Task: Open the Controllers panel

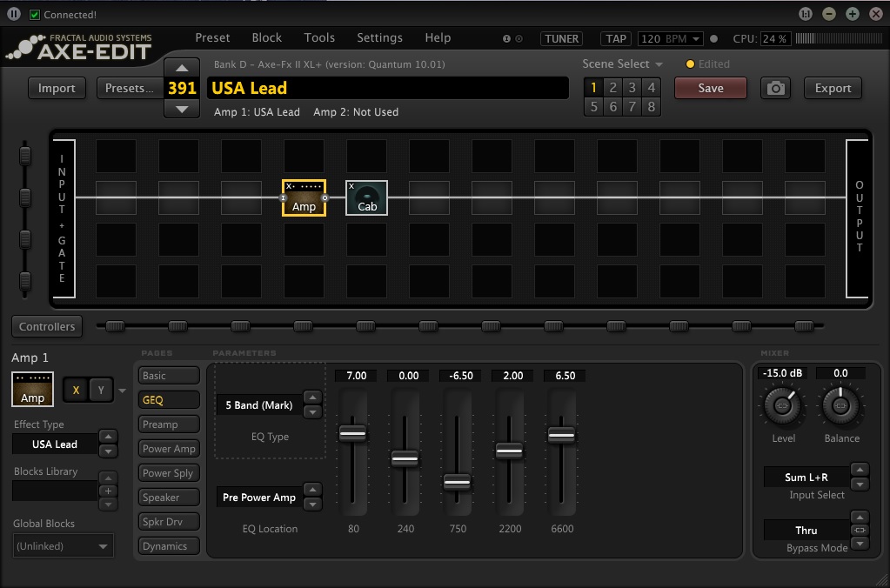Action: click(x=46, y=326)
